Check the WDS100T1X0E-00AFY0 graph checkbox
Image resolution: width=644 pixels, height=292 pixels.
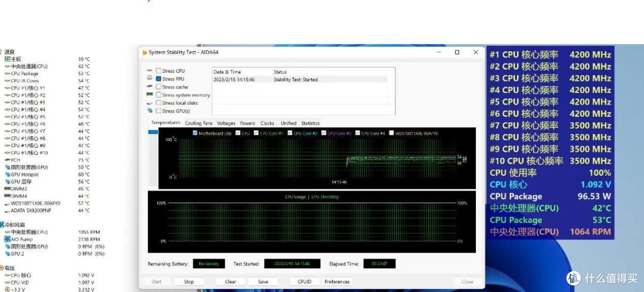[x=391, y=133]
